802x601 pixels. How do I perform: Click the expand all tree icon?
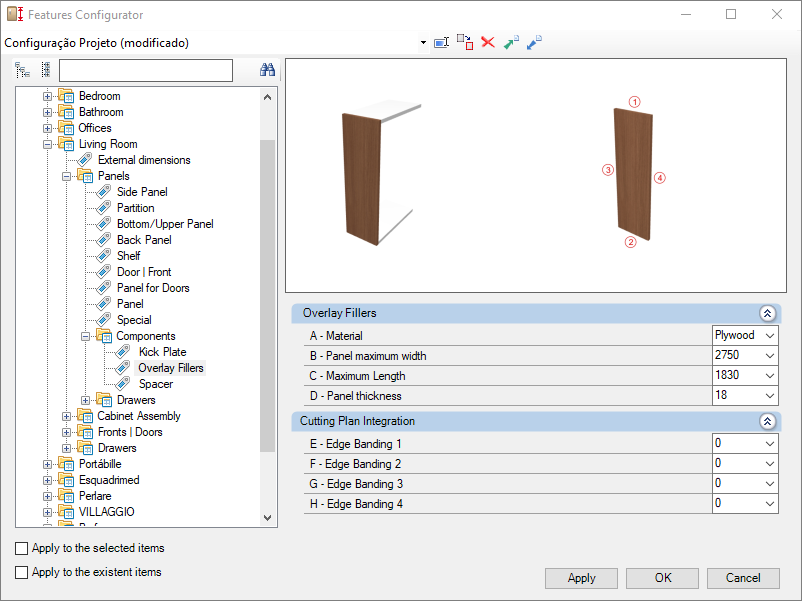22,70
